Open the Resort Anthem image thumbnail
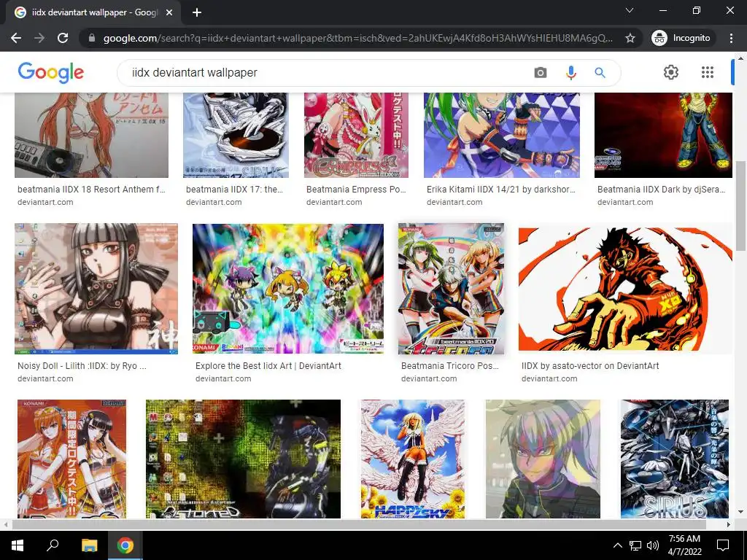This screenshot has height=560, width=747. click(x=91, y=135)
